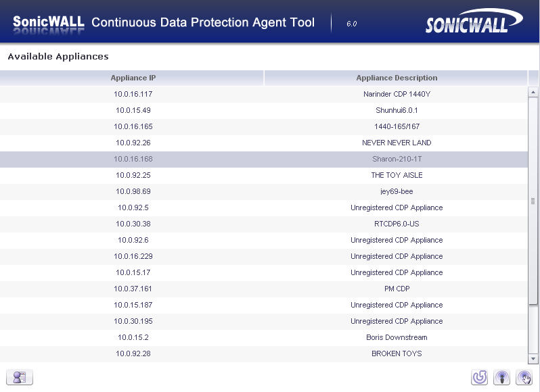Sort by the Appliance IP column header
This screenshot has height=392, width=540.
pos(132,78)
